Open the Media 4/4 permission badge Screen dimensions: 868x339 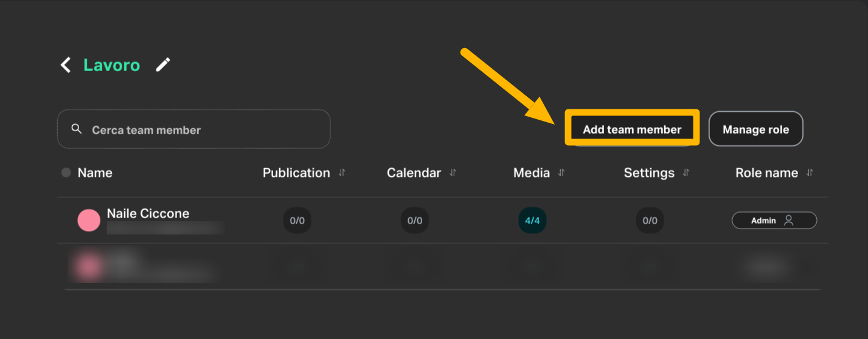point(532,221)
